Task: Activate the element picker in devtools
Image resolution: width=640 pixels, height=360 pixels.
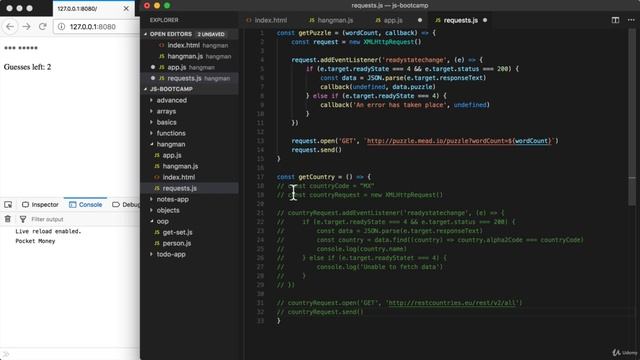Action: click(x=8, y=204)
